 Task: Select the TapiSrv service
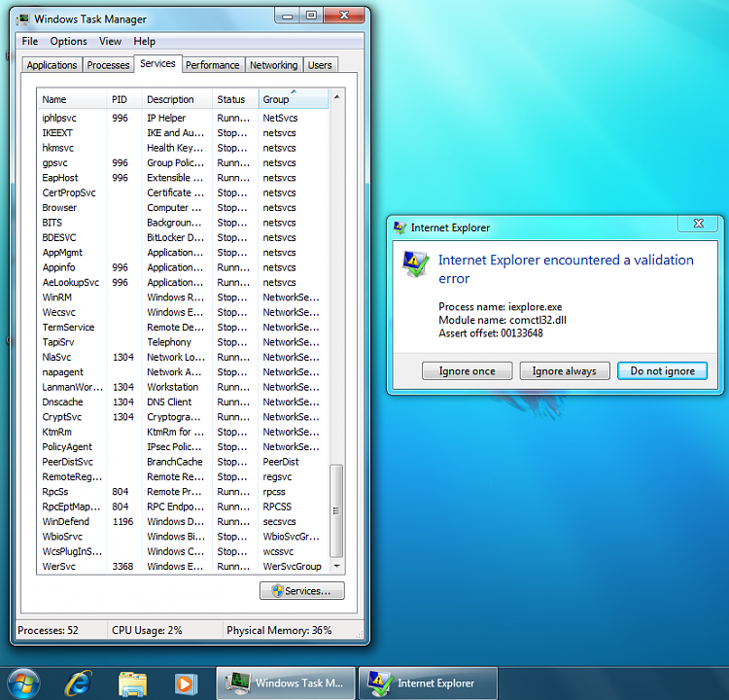(183, 342)
